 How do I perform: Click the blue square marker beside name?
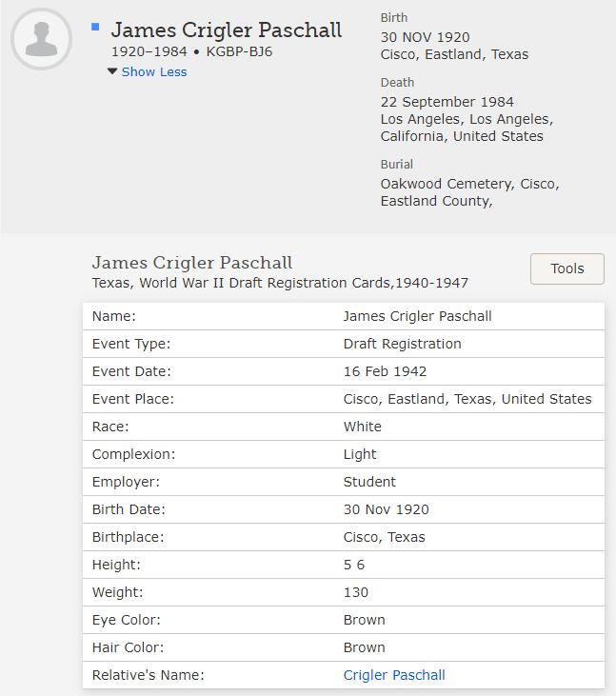[95, 28]
